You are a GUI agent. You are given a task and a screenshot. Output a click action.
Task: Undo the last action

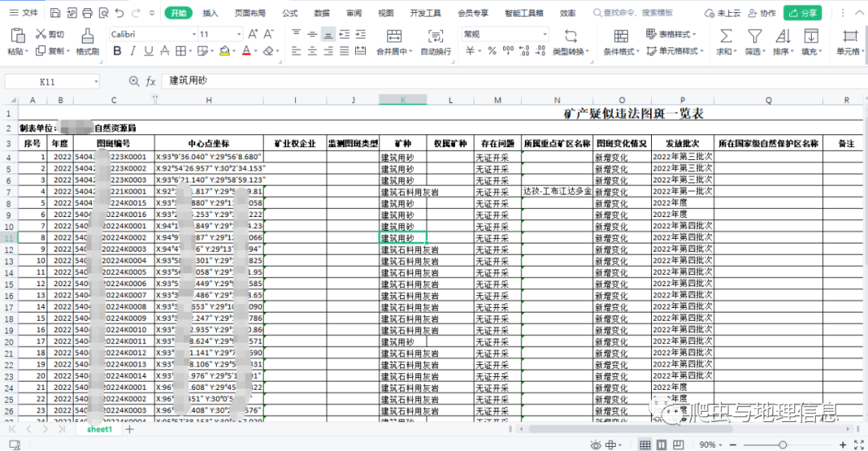(120, 13)
